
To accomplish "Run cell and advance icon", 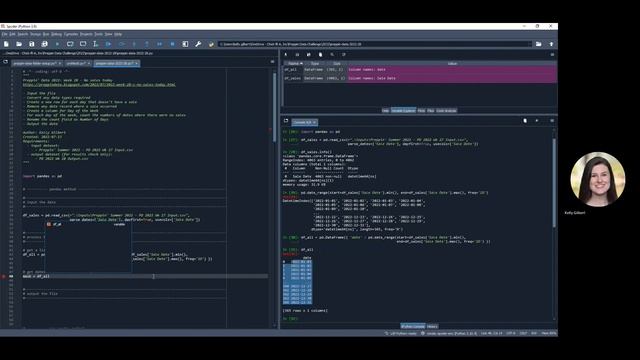I will coord(83,44).
